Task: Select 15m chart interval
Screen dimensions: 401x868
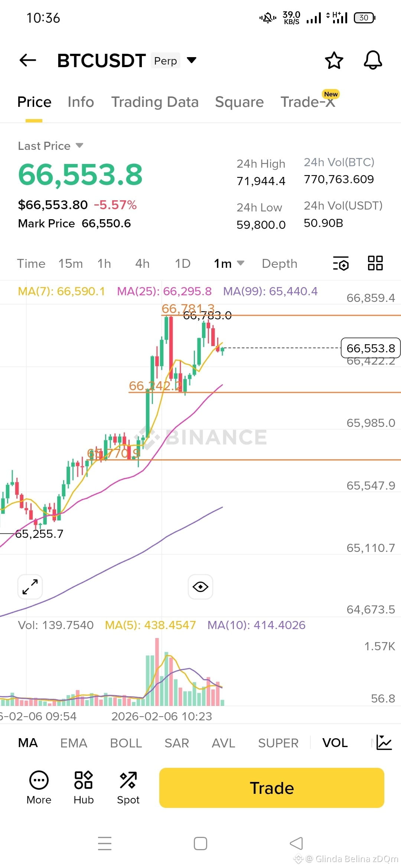Action: tap(71, 263)
